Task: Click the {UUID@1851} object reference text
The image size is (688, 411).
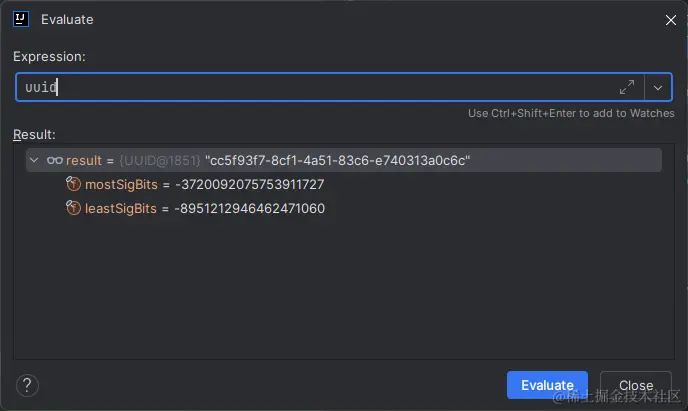Action: point(160,161)
